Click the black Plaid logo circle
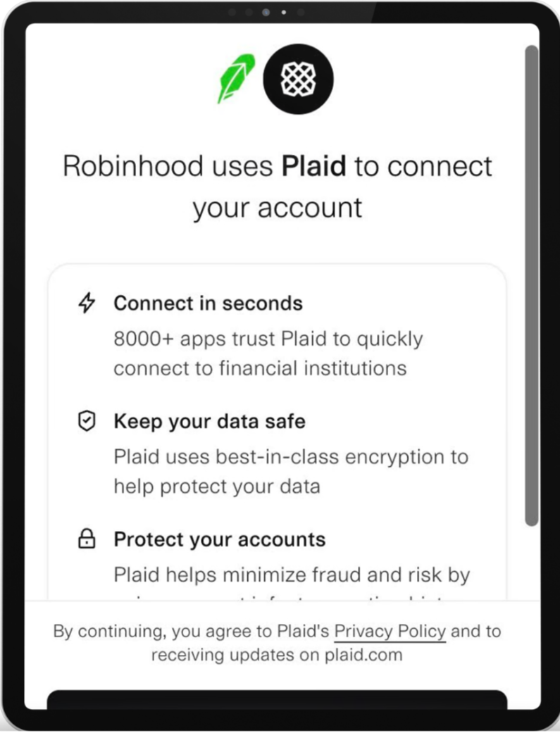Image resolution: width=560 pixels, height=733 pixels. pos(298,79)
